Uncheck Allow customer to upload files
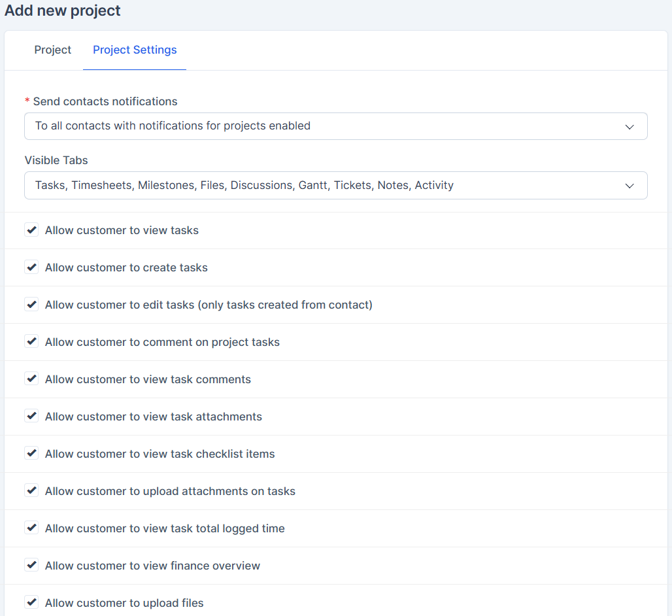The height and width of the screenshot is (616, 672). pos(31,603)
